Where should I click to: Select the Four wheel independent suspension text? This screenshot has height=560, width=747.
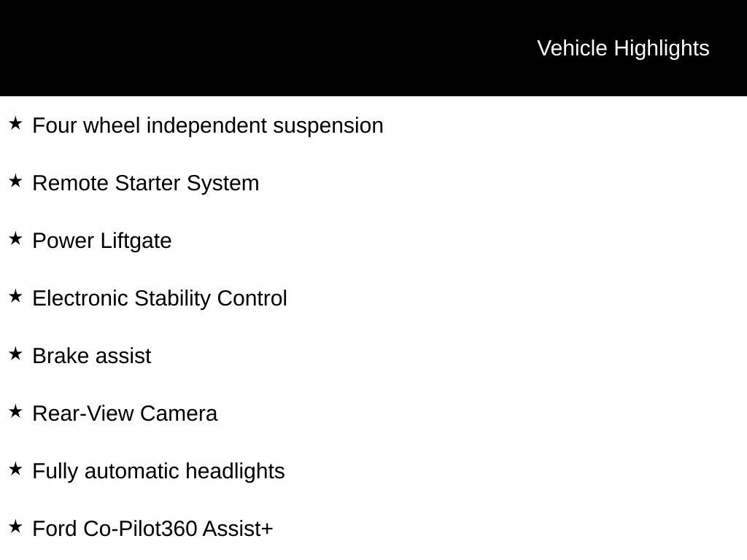click(x=208, y=125)
